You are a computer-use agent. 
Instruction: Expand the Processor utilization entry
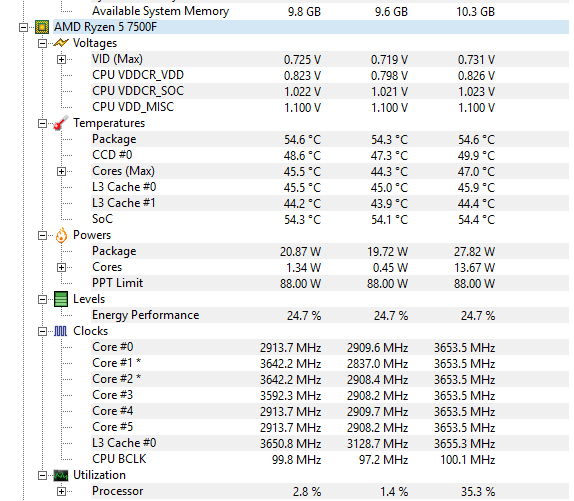pyautogui.click(x=62, y=491)
